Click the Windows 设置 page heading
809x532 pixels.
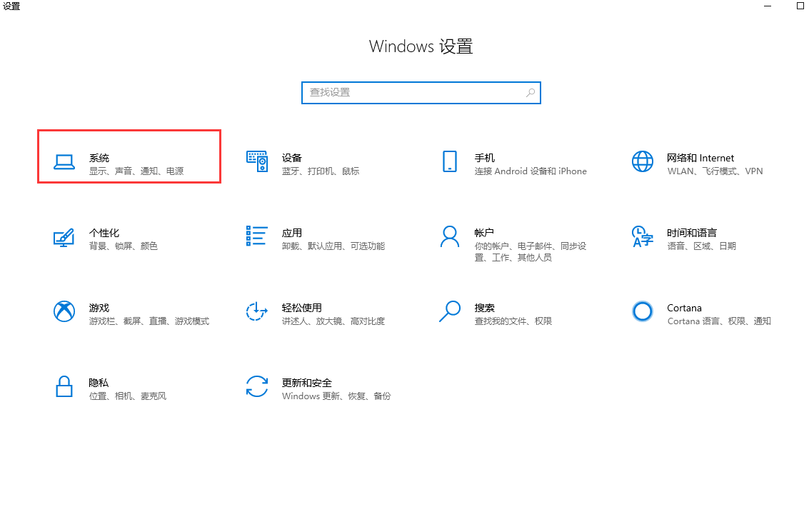click(x=421, y=46)
